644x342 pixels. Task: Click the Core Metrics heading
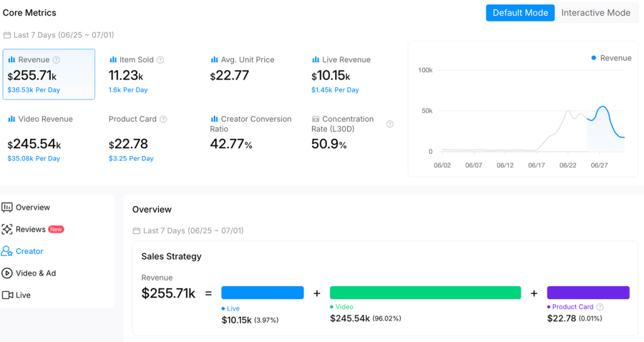(29, 13)
